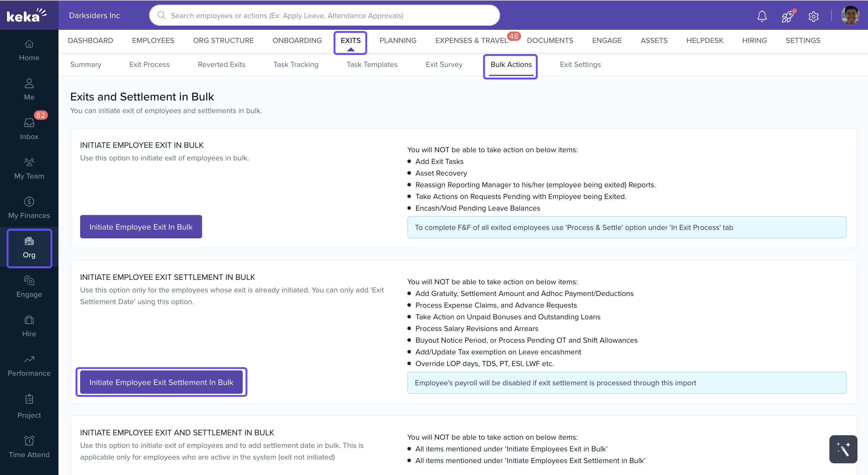The image size is (868, 475).
Task: Go to Expenses & Travel menu
Action: point(471,40)
